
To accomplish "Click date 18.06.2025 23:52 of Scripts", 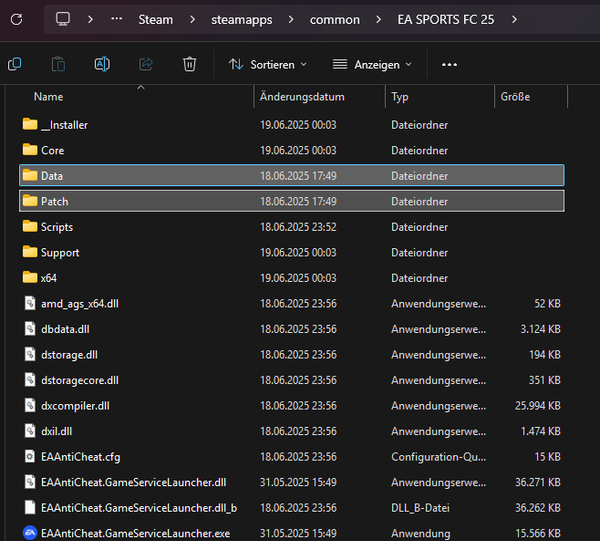I will [x=298, y=227].
